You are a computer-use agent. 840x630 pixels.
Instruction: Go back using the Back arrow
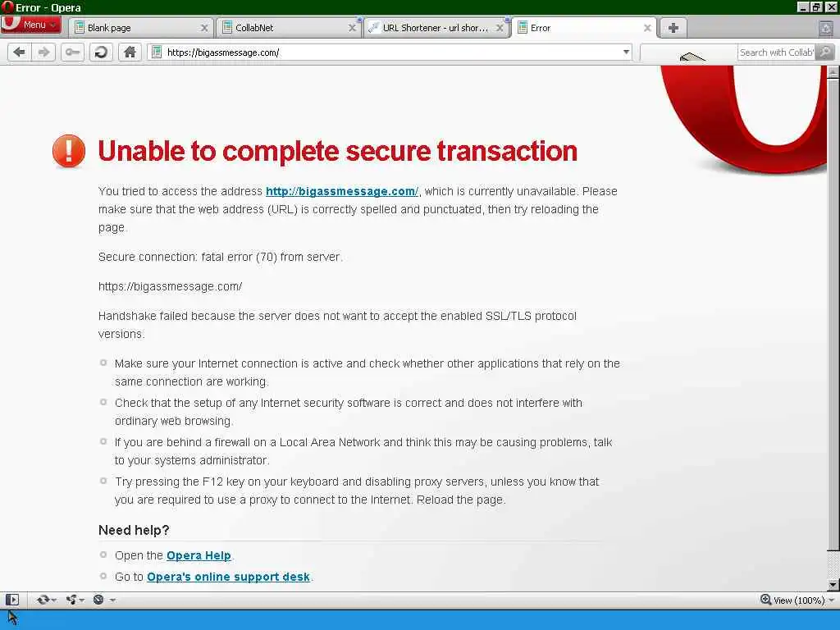tap(20, 52)
